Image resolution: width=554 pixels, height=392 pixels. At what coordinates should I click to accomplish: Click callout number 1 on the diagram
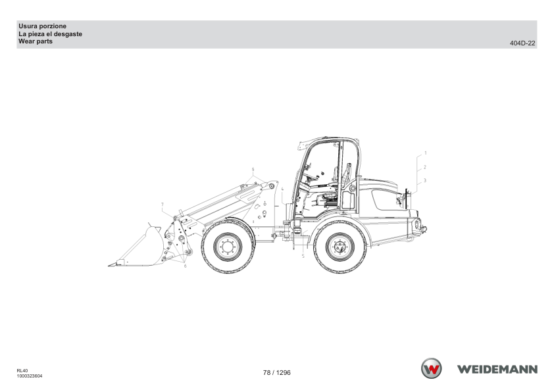(x=426, y=153)
